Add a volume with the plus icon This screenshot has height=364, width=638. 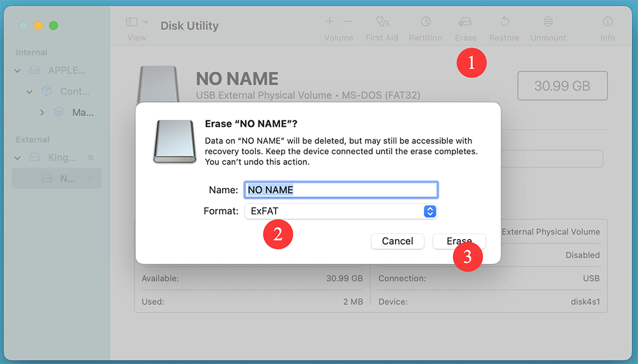click(330, 22)
